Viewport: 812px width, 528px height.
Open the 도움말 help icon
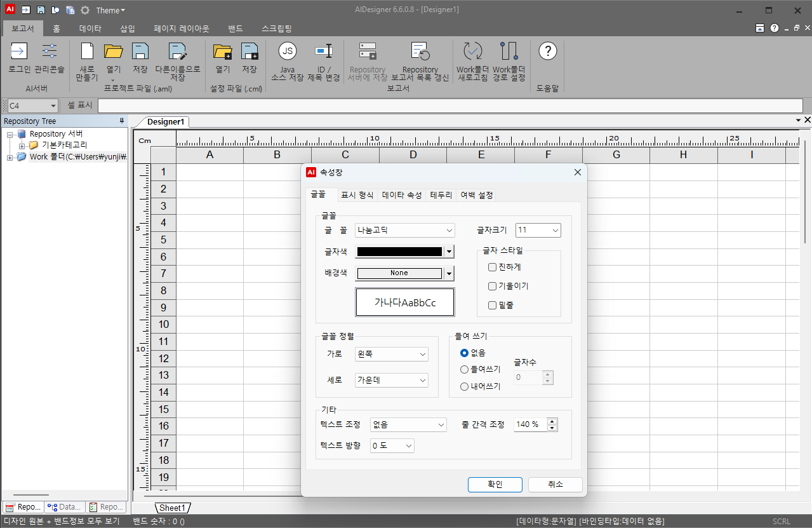pos(547,52)
